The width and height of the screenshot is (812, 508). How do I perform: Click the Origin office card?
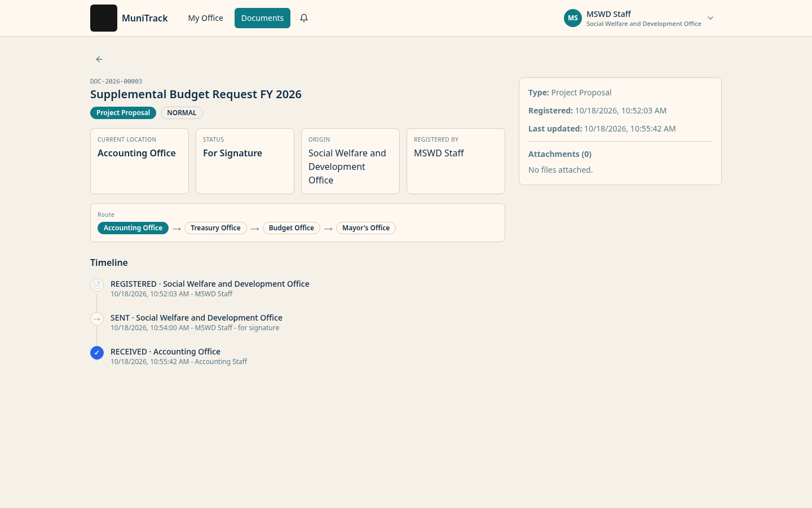[x=350, y=161]
